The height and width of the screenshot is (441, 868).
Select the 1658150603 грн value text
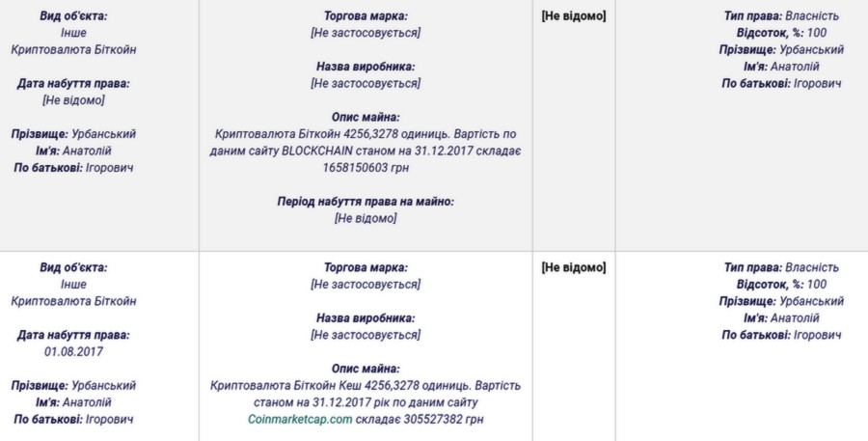click(x=366, y=168)
